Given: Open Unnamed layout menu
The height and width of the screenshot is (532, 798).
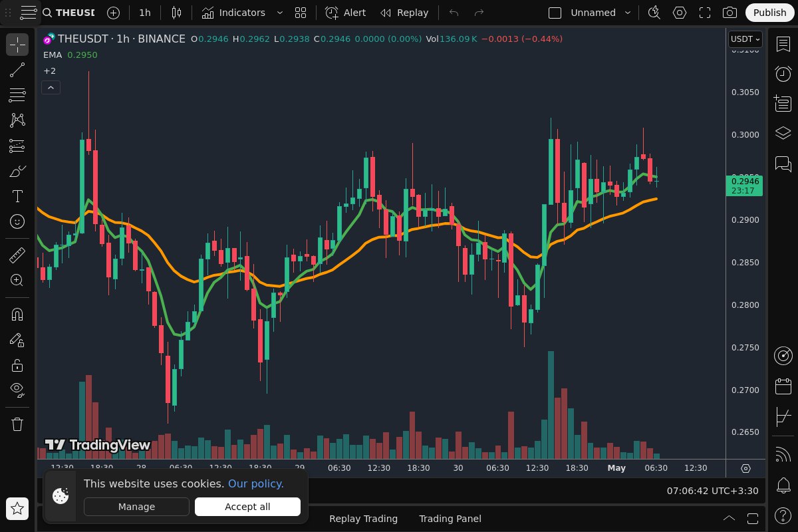Looking at the screenshot, I should [602, 13].
